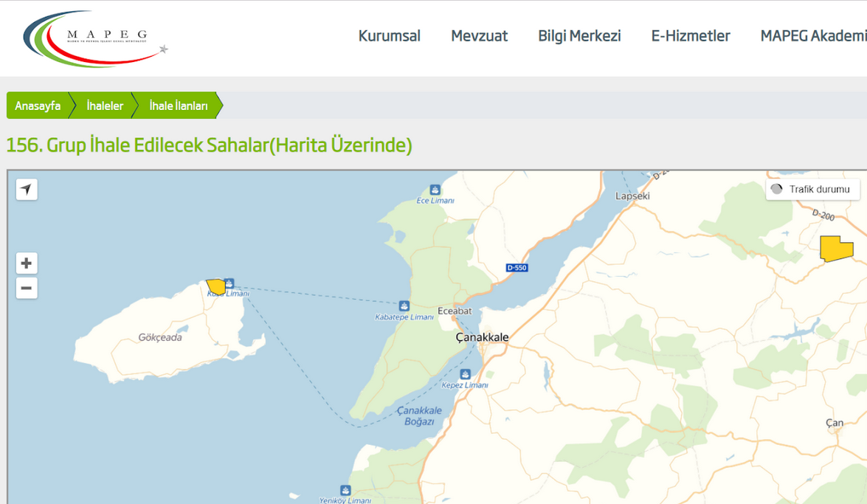Viewport: 867px width, 504px height.
Task: Open the Kurumsal menu
Action: 389,36
